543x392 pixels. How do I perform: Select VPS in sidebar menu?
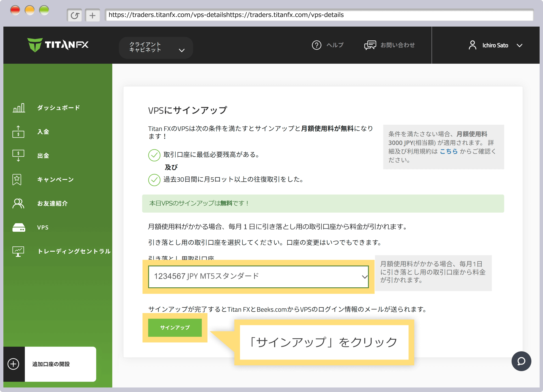(43, 227)
